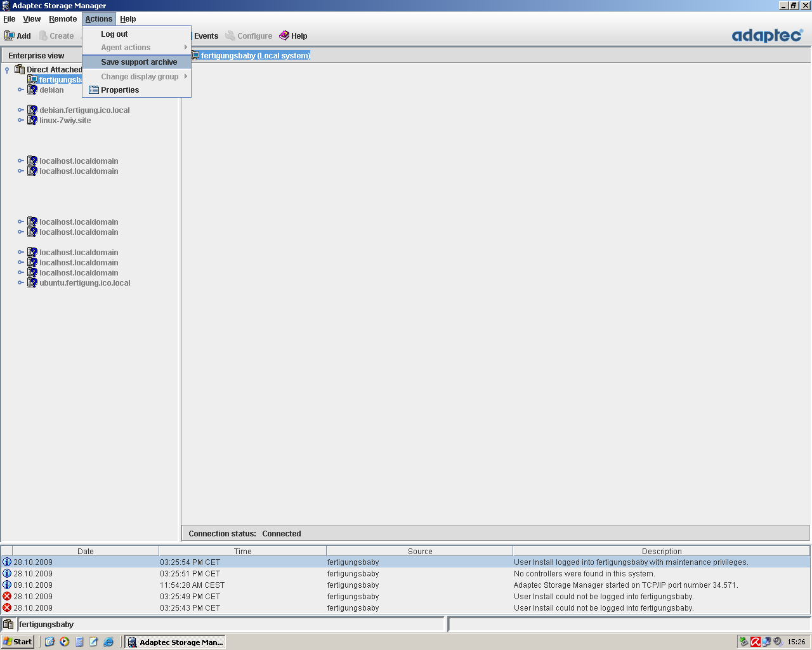Click the Connection status: Connected text
This screenshot has width=812, height=650.
(x=245, y=533)
